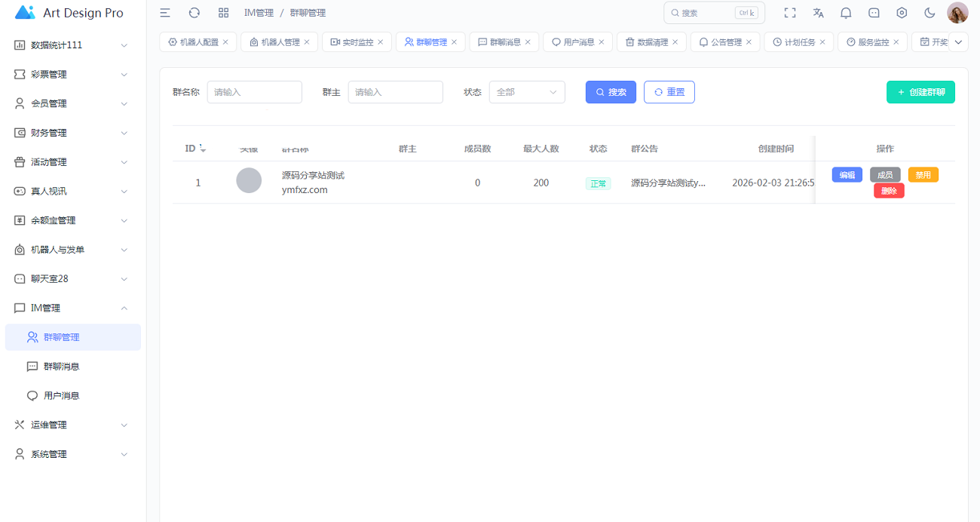Expand the 会员管理 sidebar menu

[x=72, y=103]
